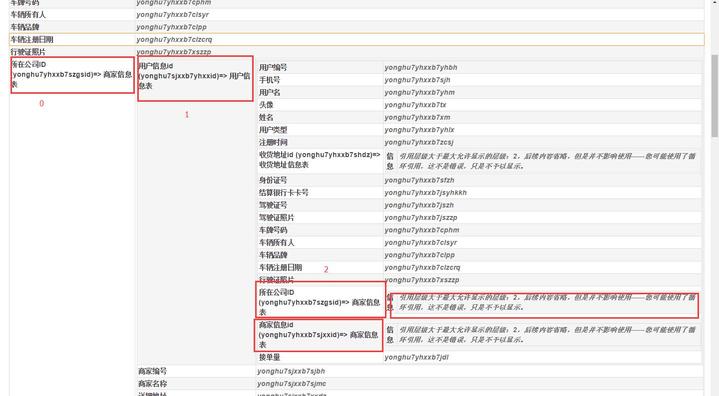Select the value yonghu7yhxxb7tx
The width and height of the screenshot is (719, 396).
pyautogui.click(x=415, y=105)
